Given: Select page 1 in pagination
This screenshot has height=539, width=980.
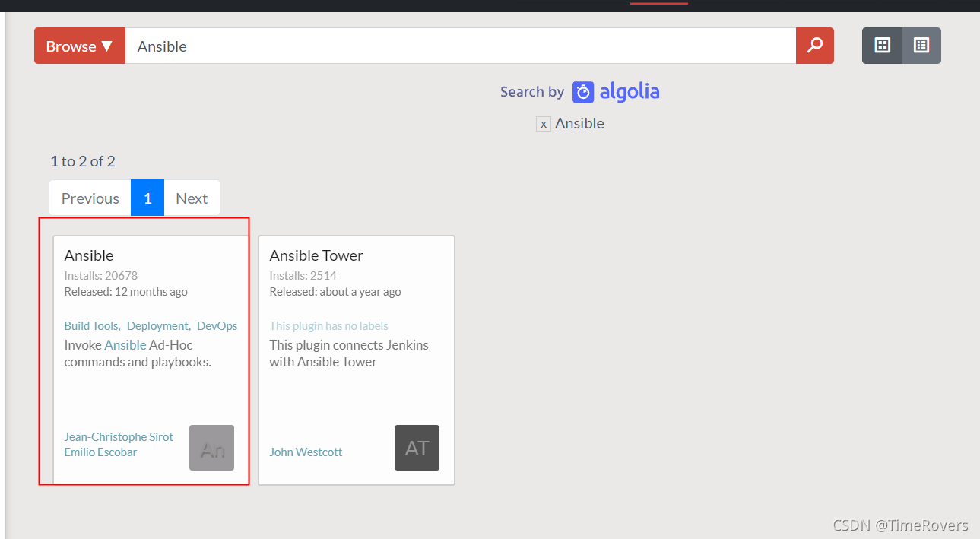Looking at the screenshot, I should point(147,198).
